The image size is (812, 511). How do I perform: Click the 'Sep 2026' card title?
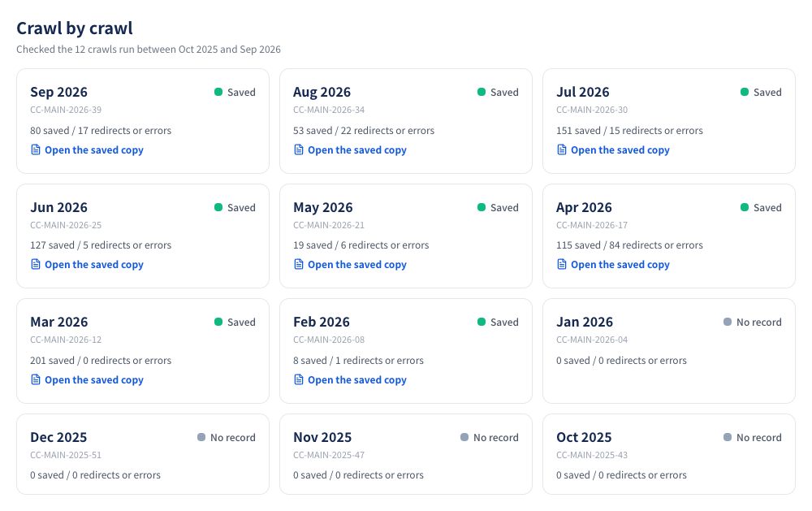coord(59,92)
